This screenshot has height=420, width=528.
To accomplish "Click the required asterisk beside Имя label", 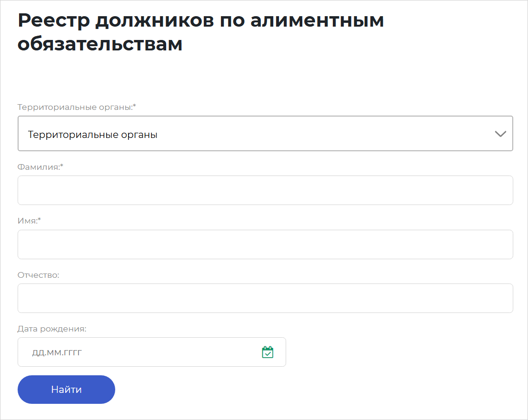I will [x=40, y=220].
